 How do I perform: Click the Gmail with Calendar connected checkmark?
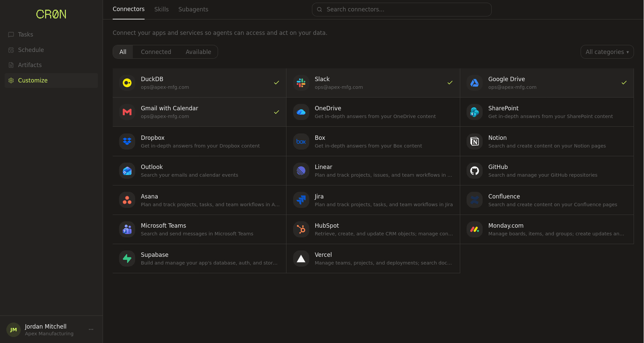click(276, 112)
